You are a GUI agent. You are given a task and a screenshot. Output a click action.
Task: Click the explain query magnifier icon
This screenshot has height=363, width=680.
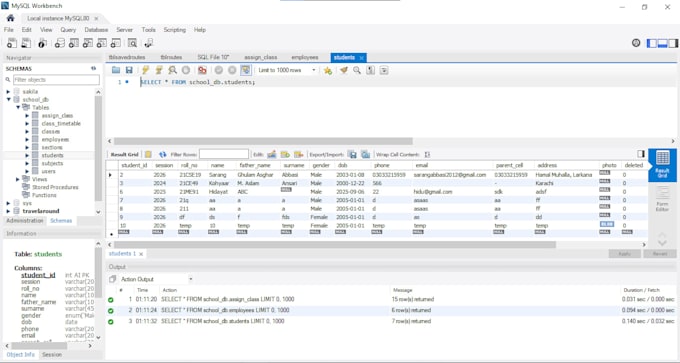[x=173, y=70]
